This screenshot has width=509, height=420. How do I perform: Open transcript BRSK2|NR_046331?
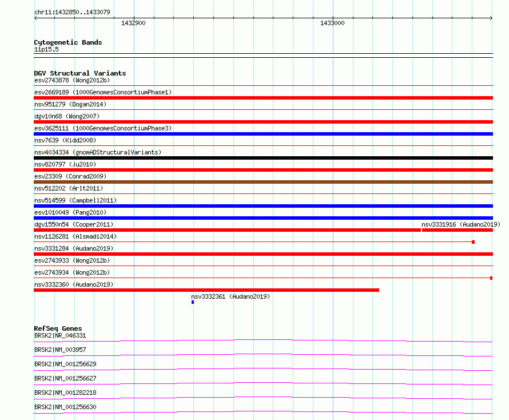click(60, 335)
